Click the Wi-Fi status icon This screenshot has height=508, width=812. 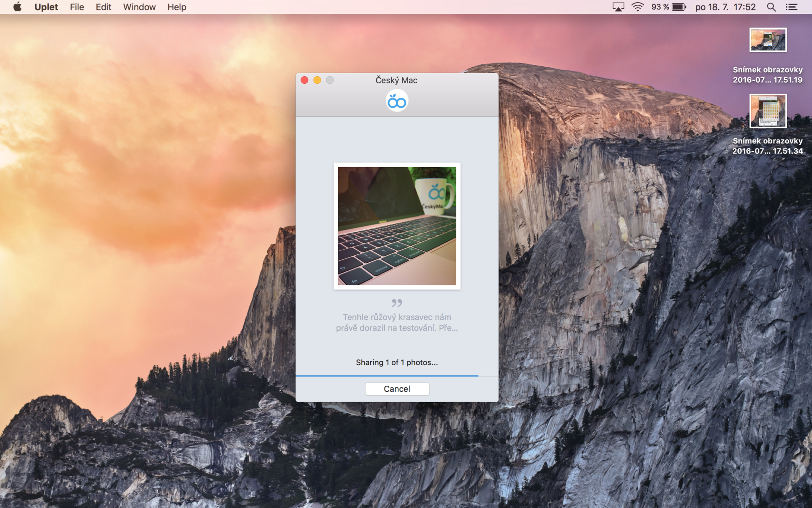click(x=638, y=7)
